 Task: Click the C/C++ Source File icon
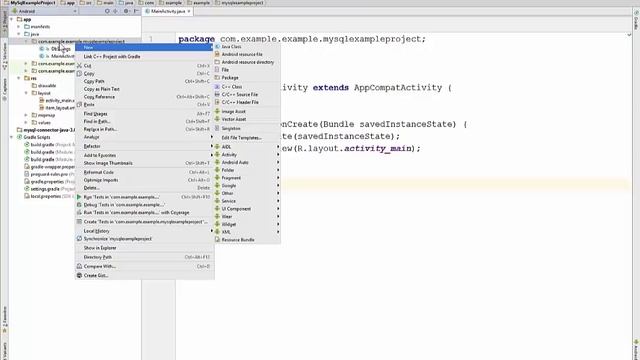(217, 94)
